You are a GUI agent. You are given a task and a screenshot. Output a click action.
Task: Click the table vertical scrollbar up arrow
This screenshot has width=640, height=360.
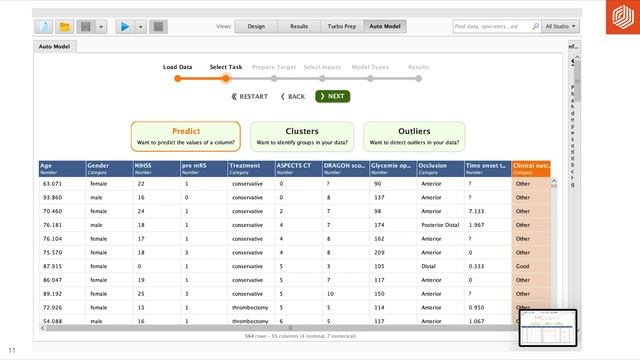554,180
